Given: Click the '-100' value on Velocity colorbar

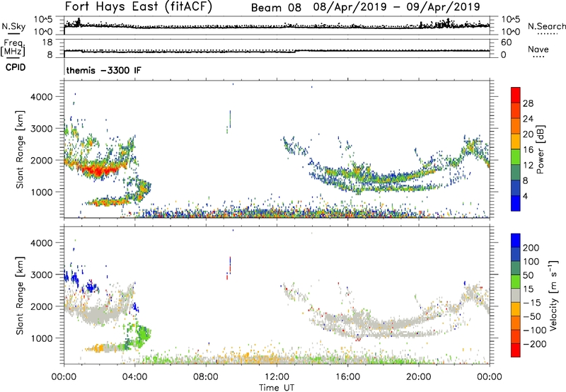Looking at the screenshot, I should pyautogui.click(x=535, y=330).
